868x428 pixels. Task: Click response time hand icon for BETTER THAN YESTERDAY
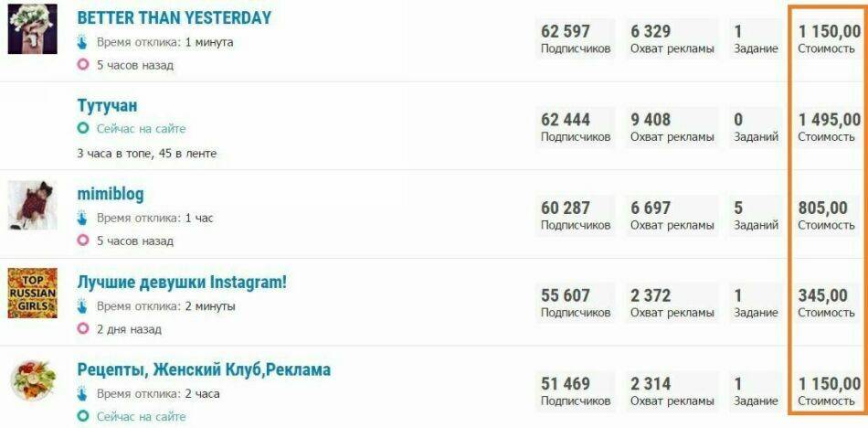coord(83,42)
